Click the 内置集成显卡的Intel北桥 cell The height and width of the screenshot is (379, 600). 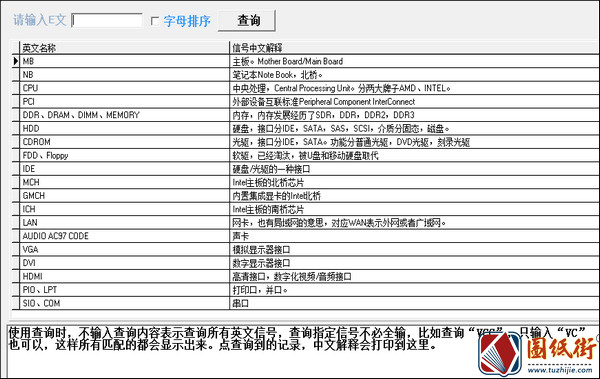click(414, 196)
